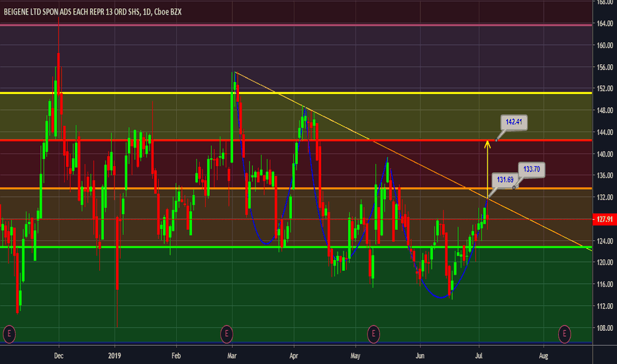Click the 2019 label on time axis

115,356
